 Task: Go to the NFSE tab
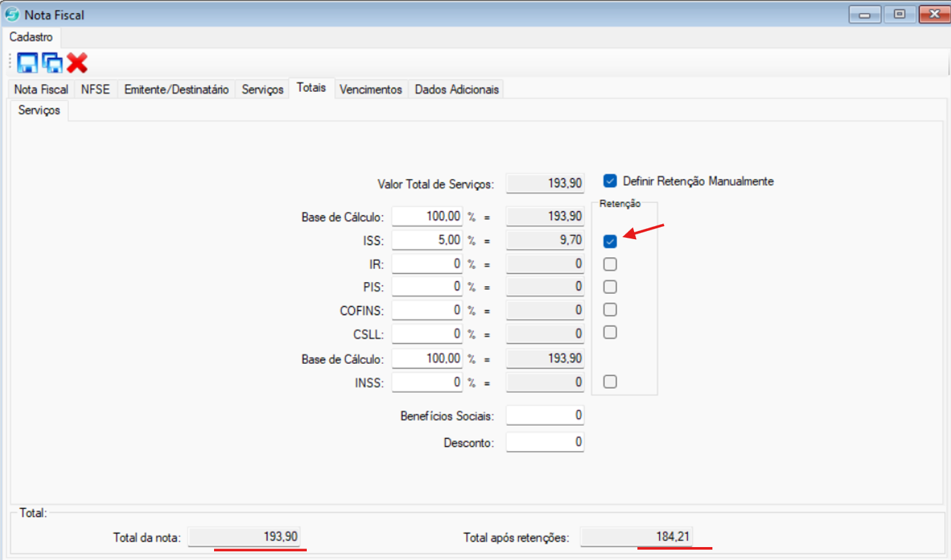click(x=95, y=89)
